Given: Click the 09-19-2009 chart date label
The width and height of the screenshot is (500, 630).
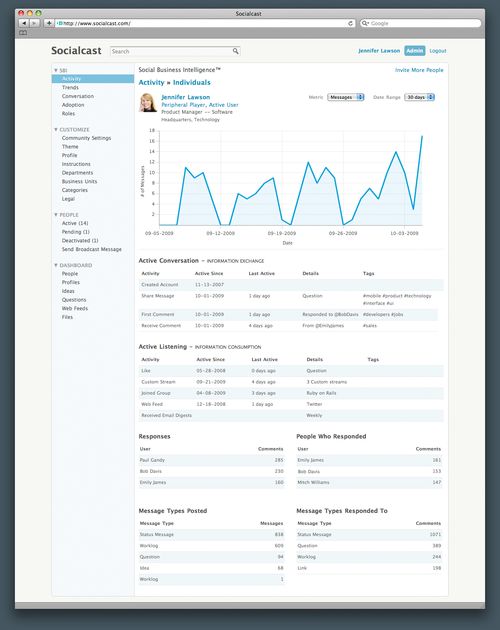Looking at the screenshot, I should click(282, 233).
